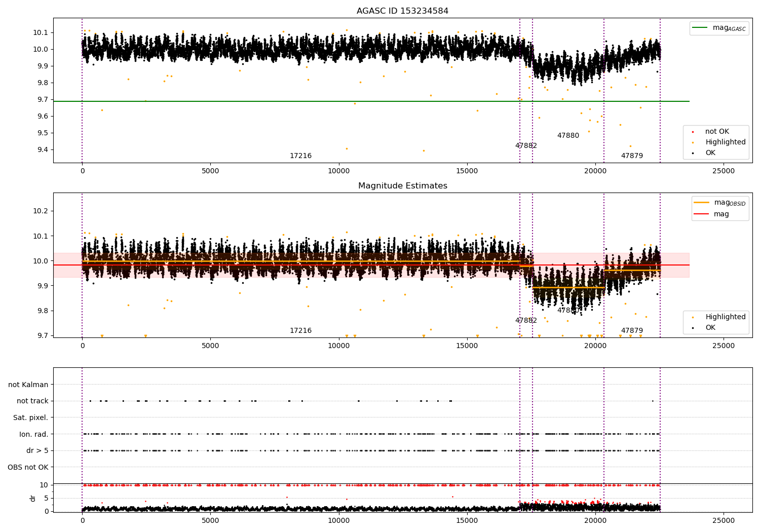Select the 'Sat. pixel.' row label
Screen dimensions: 760x532
(x=30, y=418)
